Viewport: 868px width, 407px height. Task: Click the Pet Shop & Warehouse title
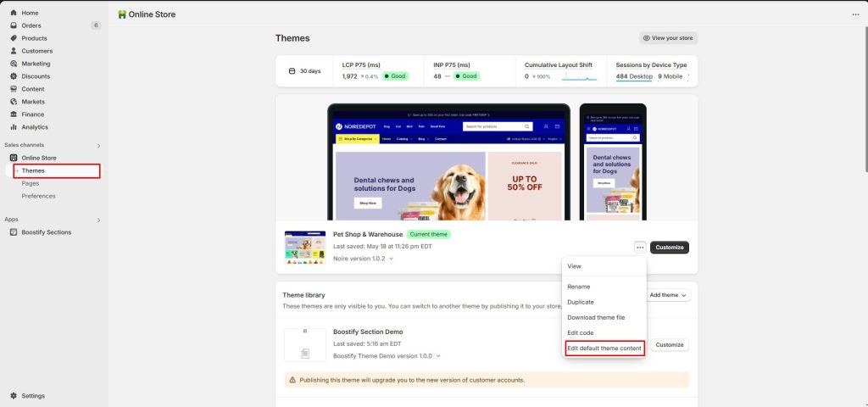[368, 235]
